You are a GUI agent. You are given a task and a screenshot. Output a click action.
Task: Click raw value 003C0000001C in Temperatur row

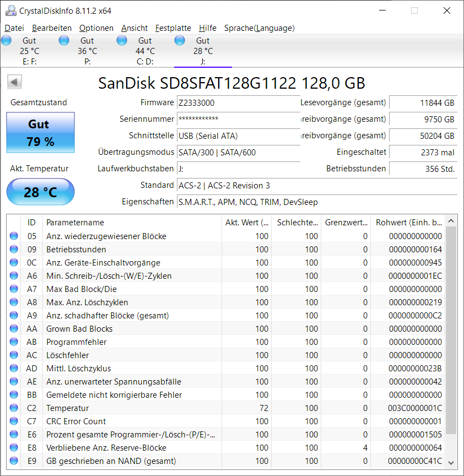(x=415, y=408)
